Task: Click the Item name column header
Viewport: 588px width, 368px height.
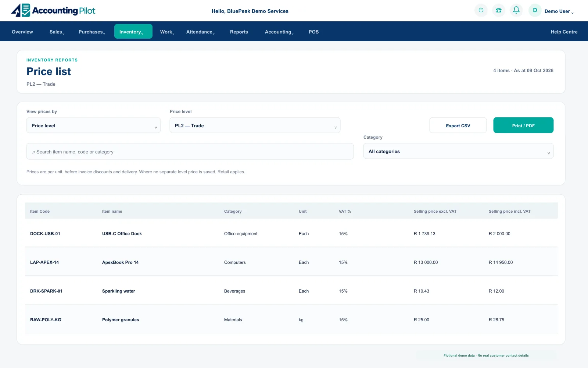Action: (x=112, y=211)
